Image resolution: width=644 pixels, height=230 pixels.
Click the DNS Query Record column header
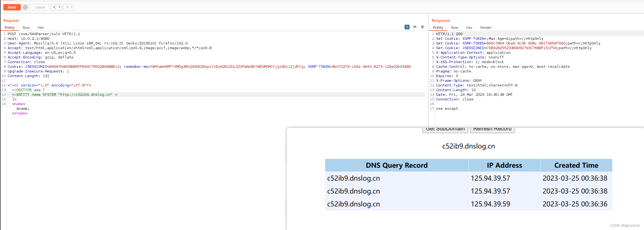tap(397, 165)
